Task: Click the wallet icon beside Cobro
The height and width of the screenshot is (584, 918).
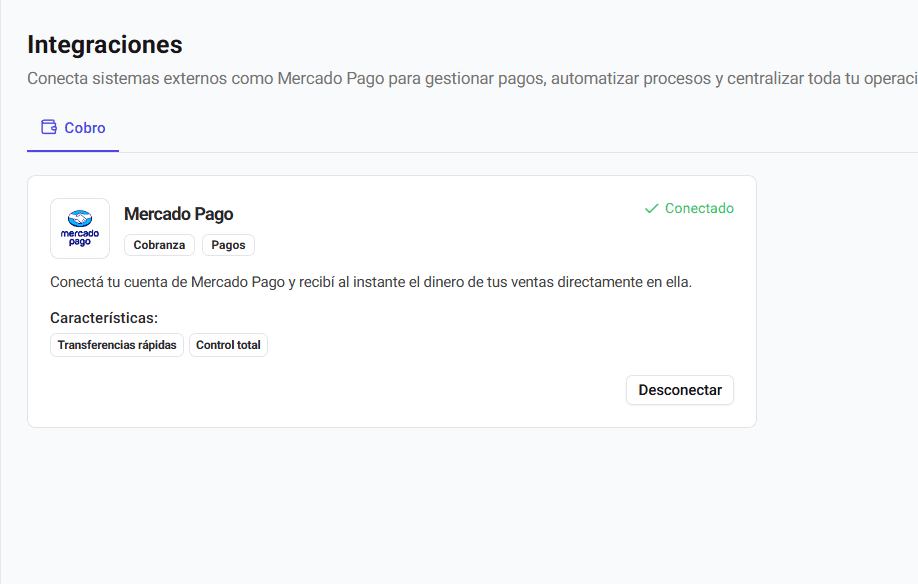Action: [x=49, y=127]
